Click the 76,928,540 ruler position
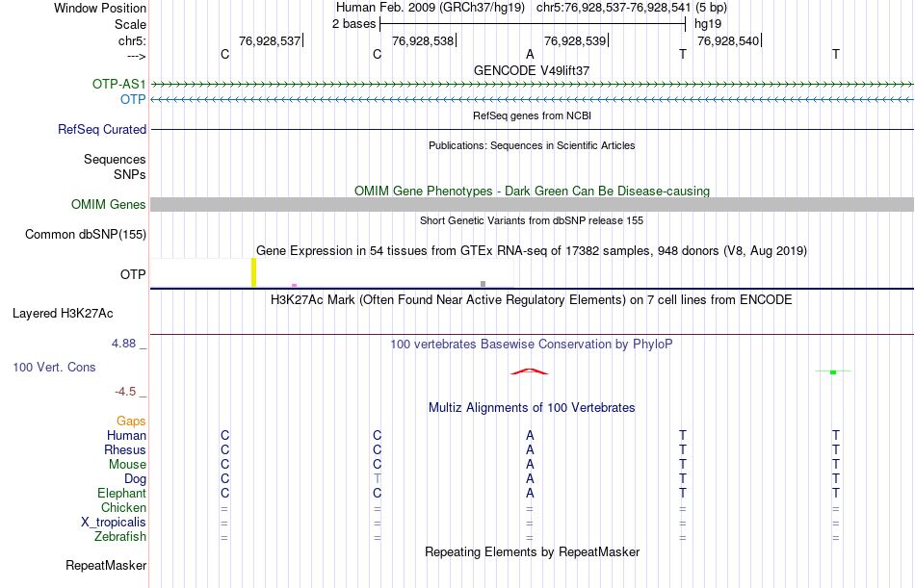 point(728,40)
